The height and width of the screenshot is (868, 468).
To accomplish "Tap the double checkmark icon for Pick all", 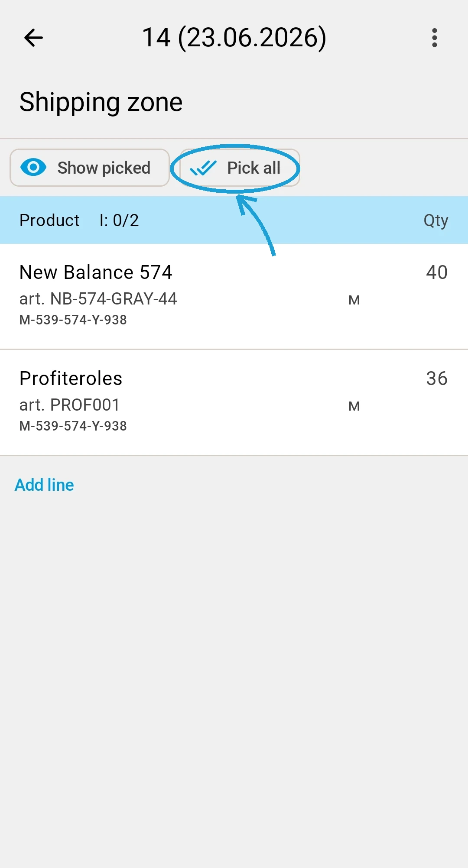I will point(203,168).
